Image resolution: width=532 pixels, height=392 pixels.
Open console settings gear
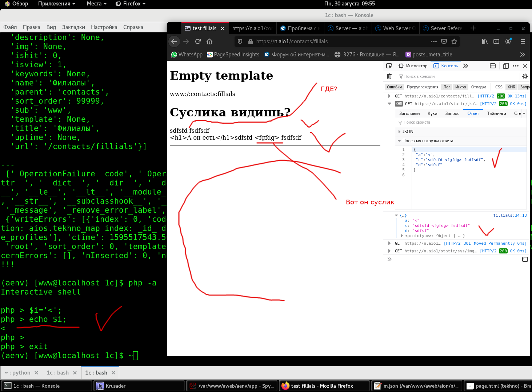click(x=525, y=76)
